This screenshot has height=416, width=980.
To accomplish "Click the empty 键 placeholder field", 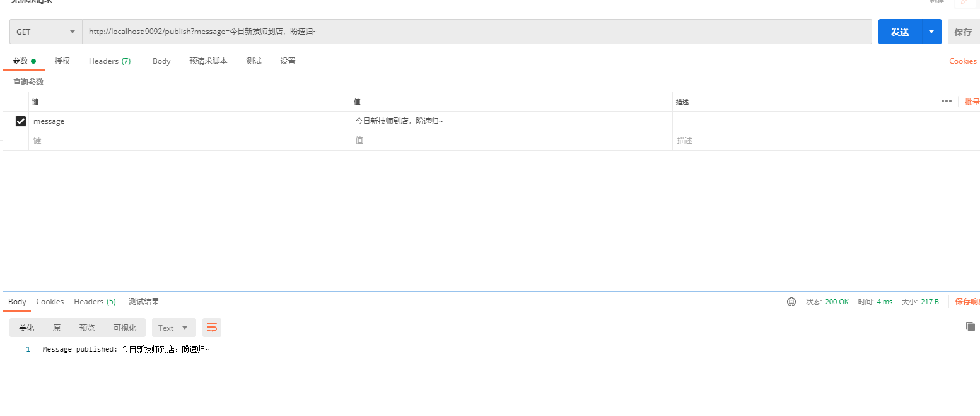I will pos(190,141).
